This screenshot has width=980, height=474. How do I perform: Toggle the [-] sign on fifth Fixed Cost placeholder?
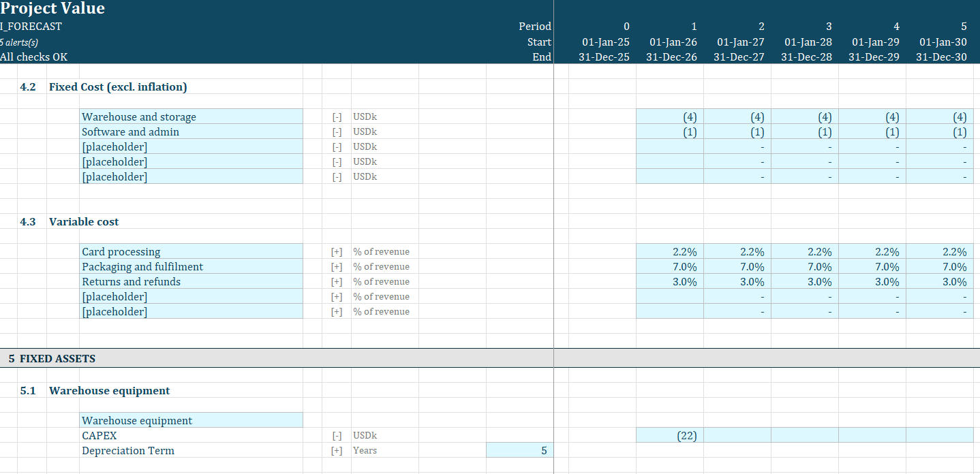(x=337, y=176)
